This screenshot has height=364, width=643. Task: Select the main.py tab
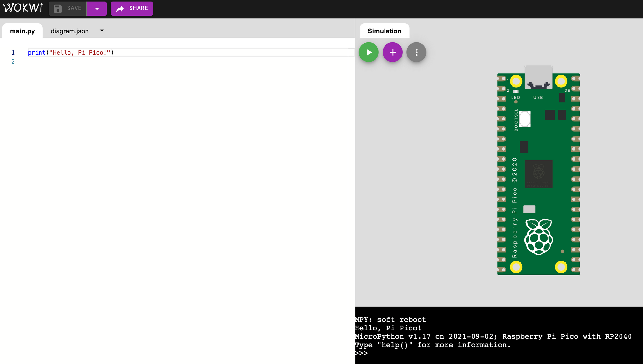coord(23,31)
